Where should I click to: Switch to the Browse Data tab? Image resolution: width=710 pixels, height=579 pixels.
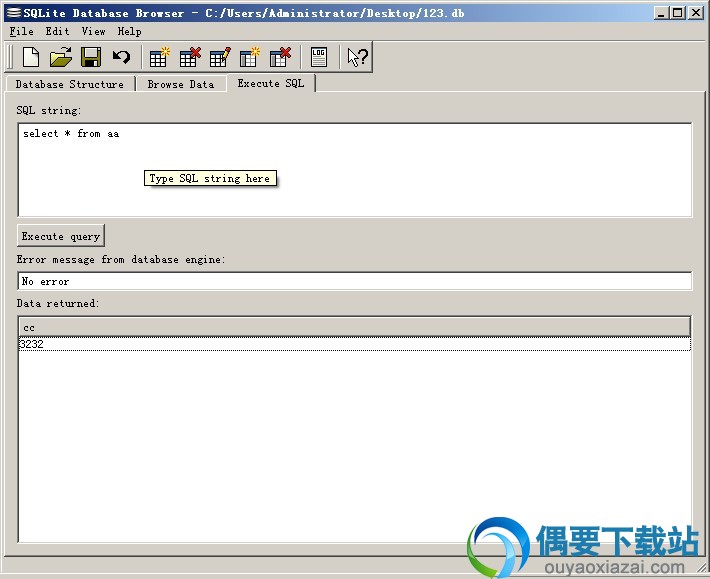pos(181,84)
